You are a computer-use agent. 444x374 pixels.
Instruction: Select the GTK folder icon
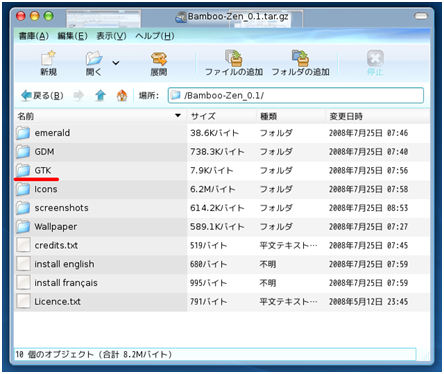(23, 170)
